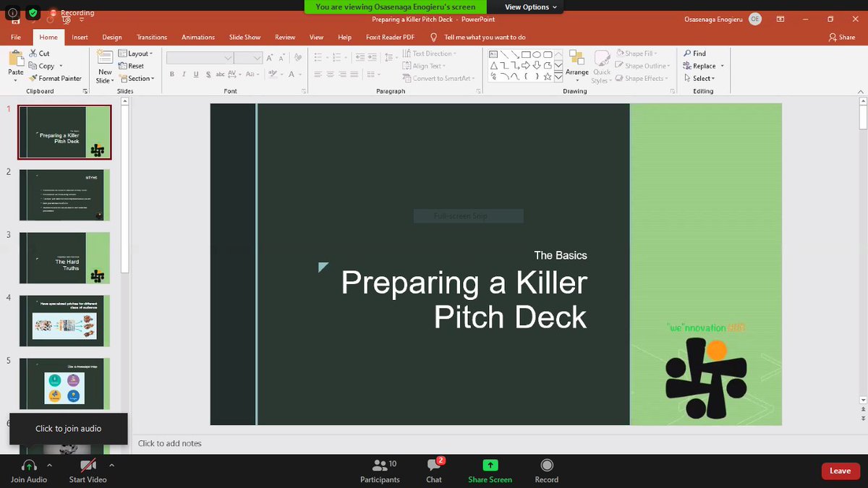The height and width of the screenshot is (488, 868).
Task: Click the Tell me lightbulb search
Action: pyautogui.click(x=434, y=37)
